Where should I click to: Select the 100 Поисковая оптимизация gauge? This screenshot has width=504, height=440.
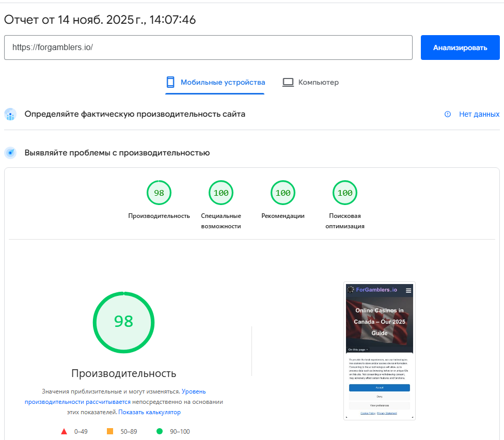[345, 193]
